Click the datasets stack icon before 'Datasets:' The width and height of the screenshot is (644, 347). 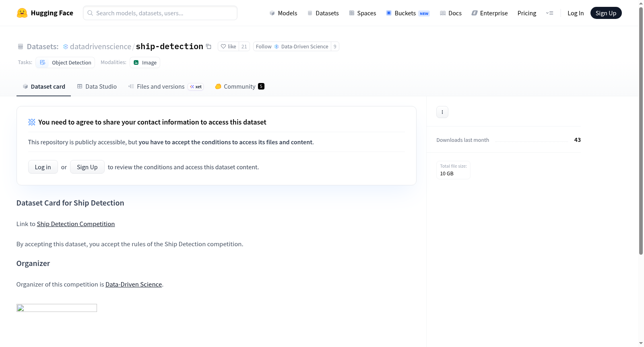(x=21, y=47)
